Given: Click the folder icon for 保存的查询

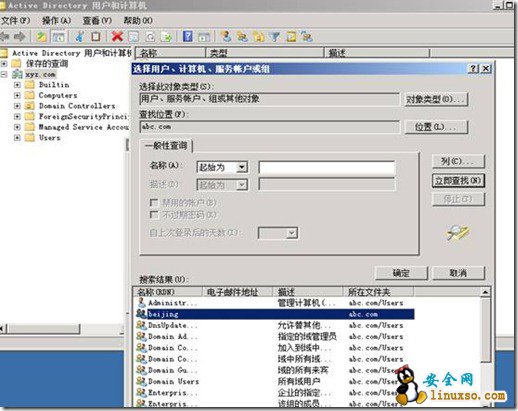Looking at the screenshot, I should [x=16, y=63].
